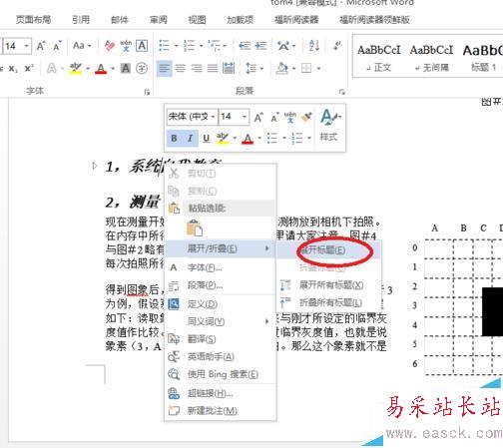This screenshot has height=448, width=503.
Task: Expand collapsed heading 1 triangle
Action: pos(94,166)
